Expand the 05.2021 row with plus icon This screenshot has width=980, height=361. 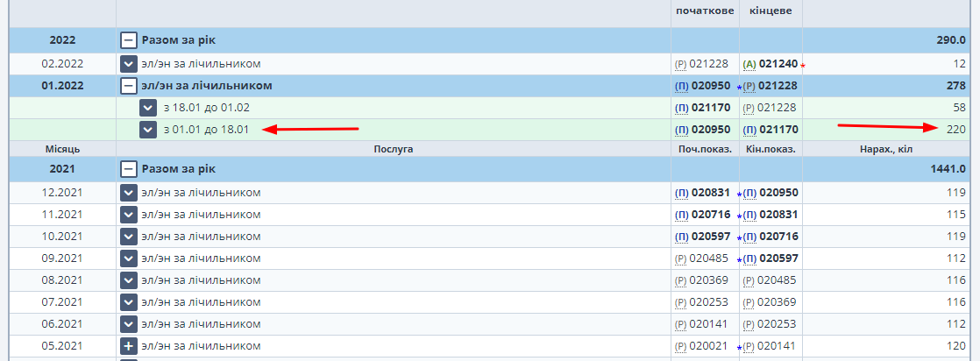tap(129, 347)
